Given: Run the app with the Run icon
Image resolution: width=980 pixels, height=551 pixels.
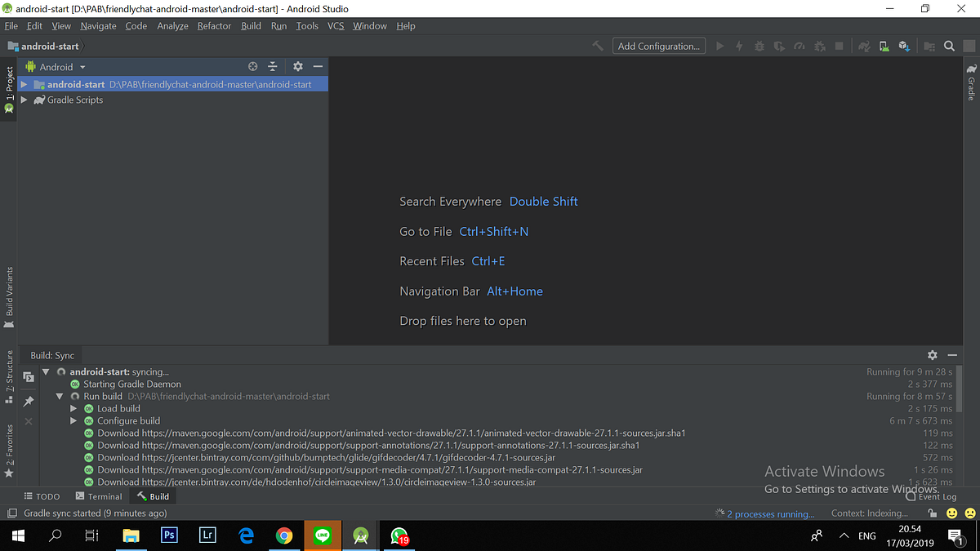Looking at the screenshot, I should coord(719,46).
